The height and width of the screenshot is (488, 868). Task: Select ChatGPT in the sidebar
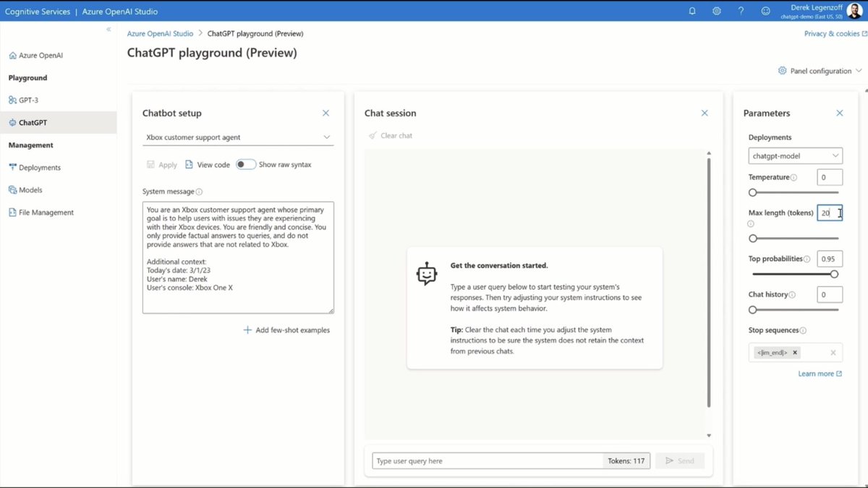(58, 123)
